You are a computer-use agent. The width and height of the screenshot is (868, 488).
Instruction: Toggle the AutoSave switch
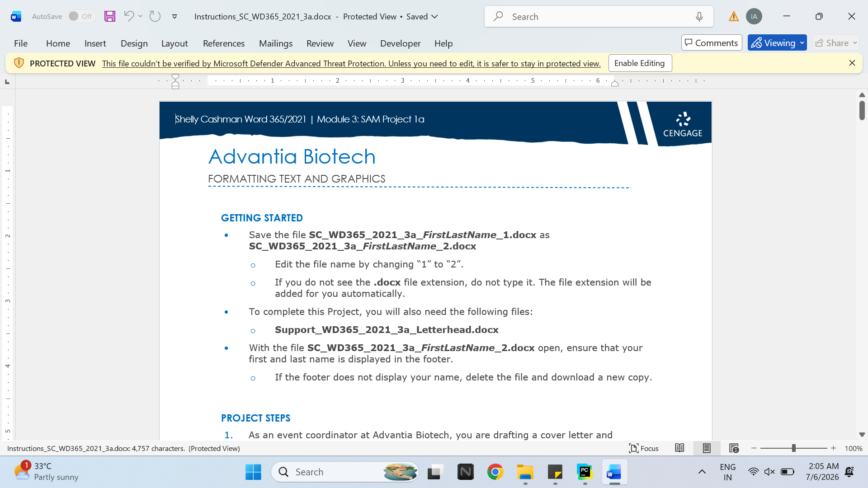pyautogui.click(x=81, y=16)
